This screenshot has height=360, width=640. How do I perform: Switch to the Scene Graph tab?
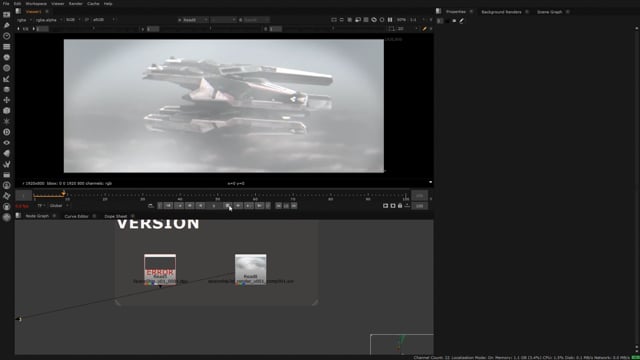click(x=549, y=12)
